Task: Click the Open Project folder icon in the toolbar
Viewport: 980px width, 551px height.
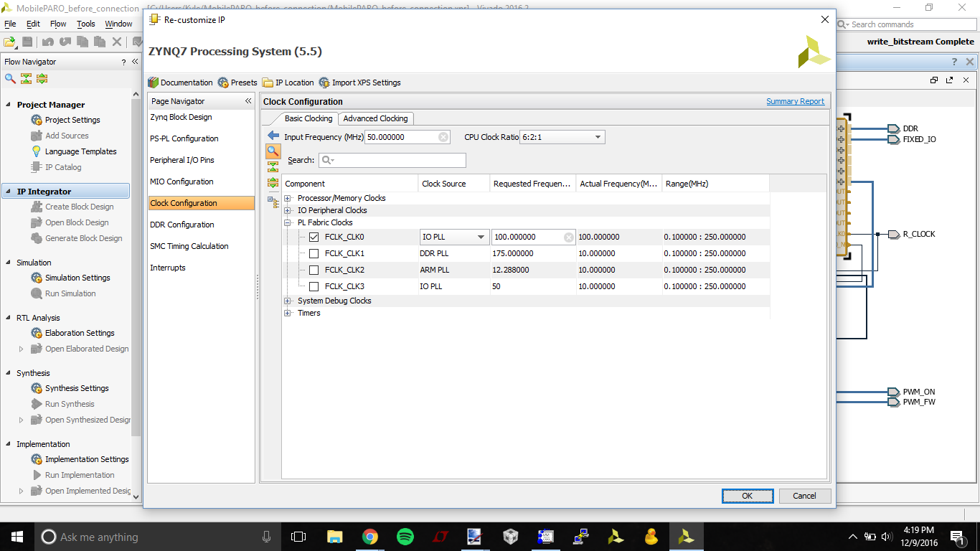Action: [9, 42]
